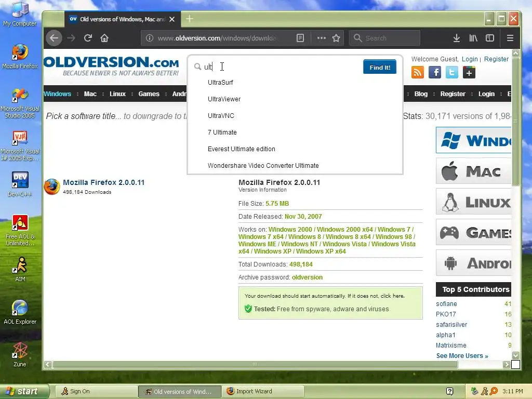
Task: Click the Mac category banner
Action: pos(473,171)
